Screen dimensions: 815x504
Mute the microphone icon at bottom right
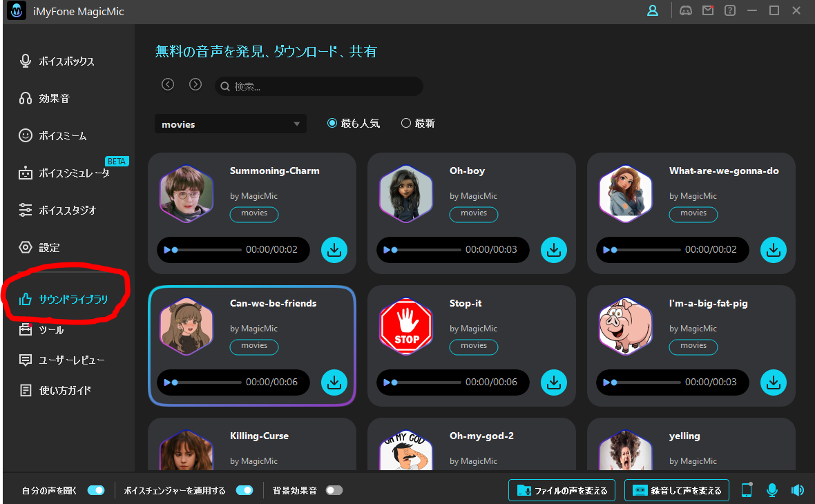(772, 490)
